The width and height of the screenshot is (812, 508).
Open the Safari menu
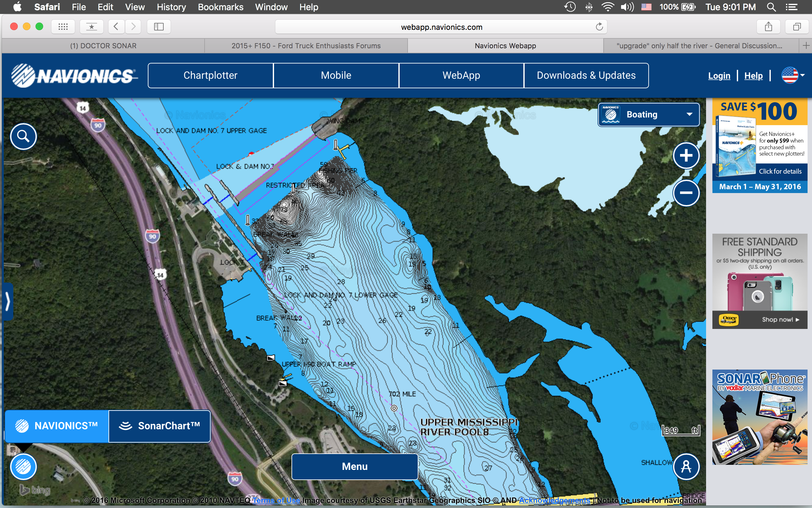(x=47, y=7)
